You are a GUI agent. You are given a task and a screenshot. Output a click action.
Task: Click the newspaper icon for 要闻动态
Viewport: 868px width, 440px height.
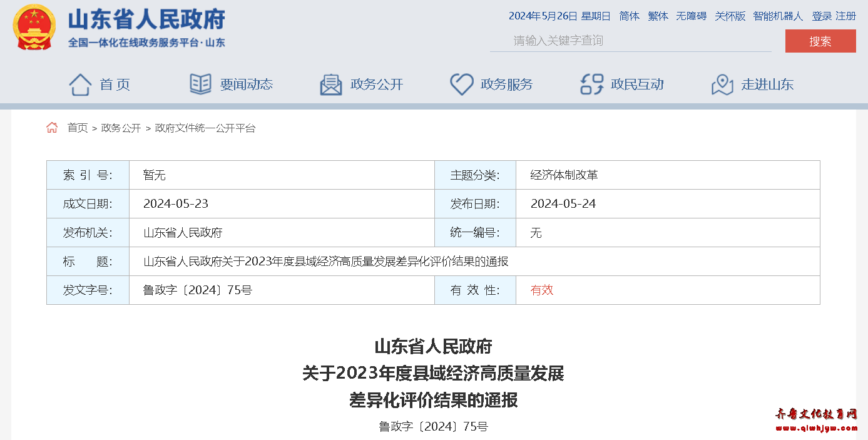(x=200, y=84)
